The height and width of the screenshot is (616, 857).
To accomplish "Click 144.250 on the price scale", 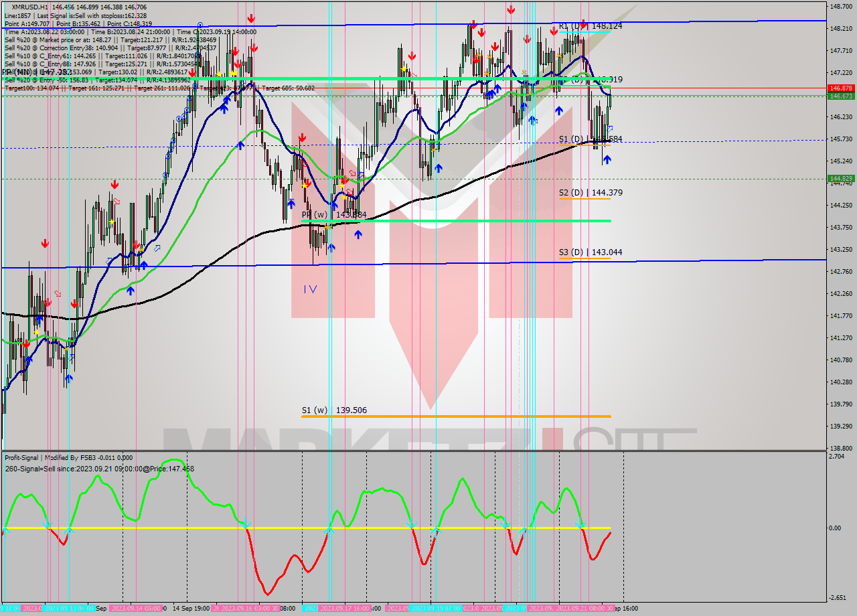I will 841,206.
